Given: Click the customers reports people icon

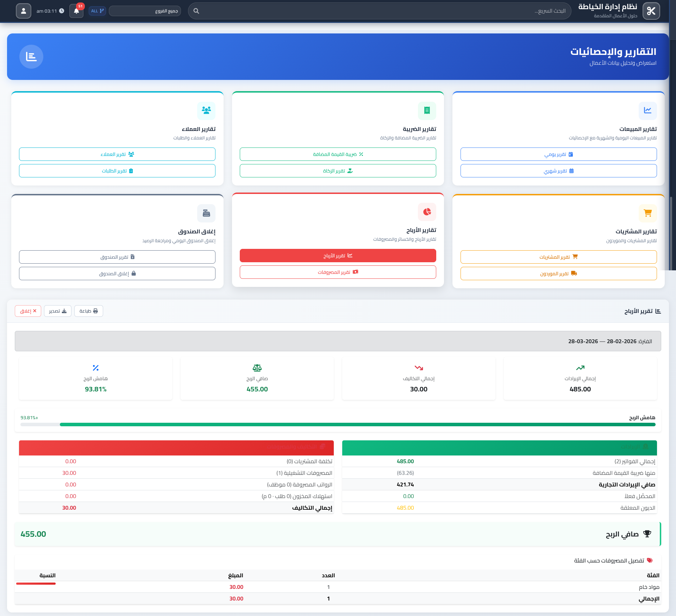Looking at the screenshot, I should tap(206, 111).
